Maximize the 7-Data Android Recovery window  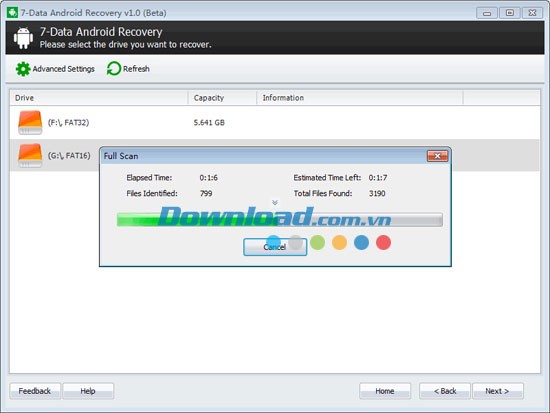click(510, 13)
